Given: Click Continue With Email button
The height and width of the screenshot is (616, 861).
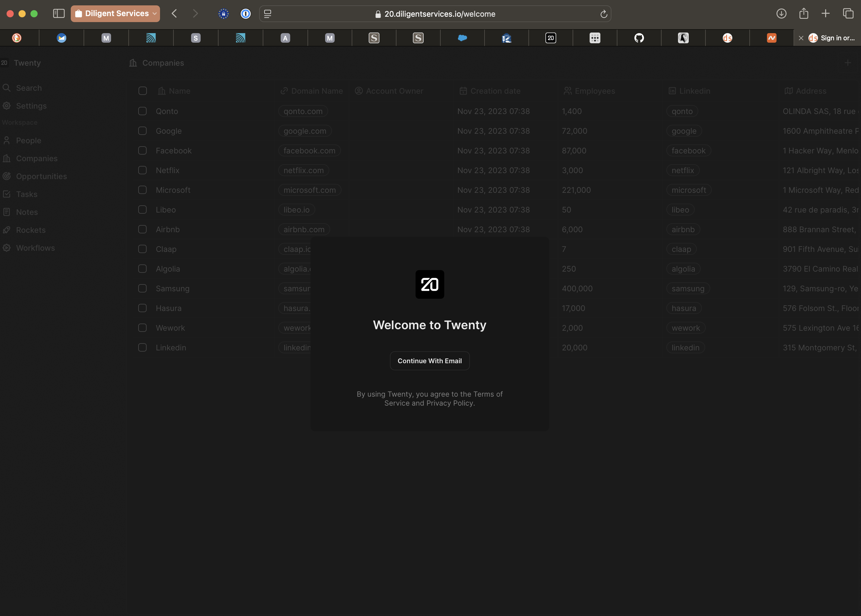Looking at the screenshot, I should pyautogui.click(x=430, y=361).
